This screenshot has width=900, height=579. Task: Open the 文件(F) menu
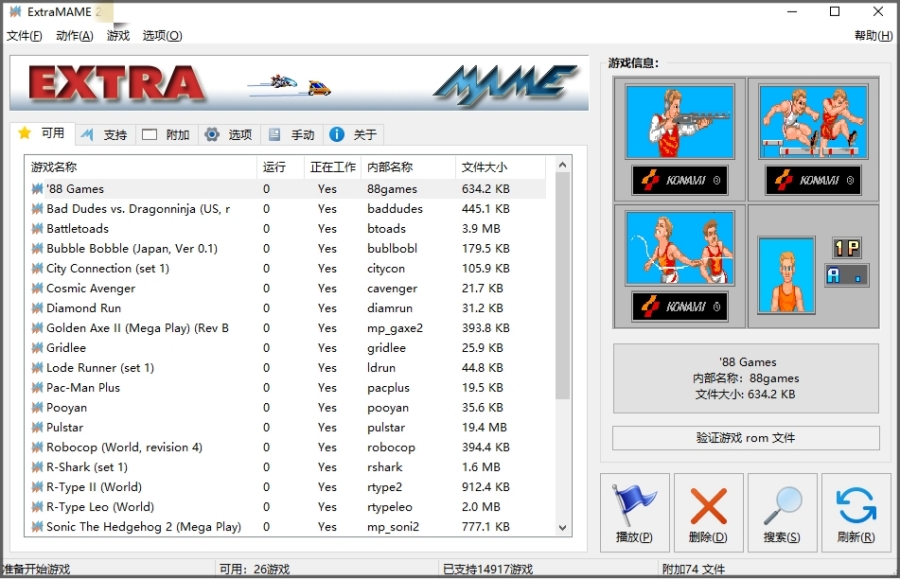click(x=23, y=35)
